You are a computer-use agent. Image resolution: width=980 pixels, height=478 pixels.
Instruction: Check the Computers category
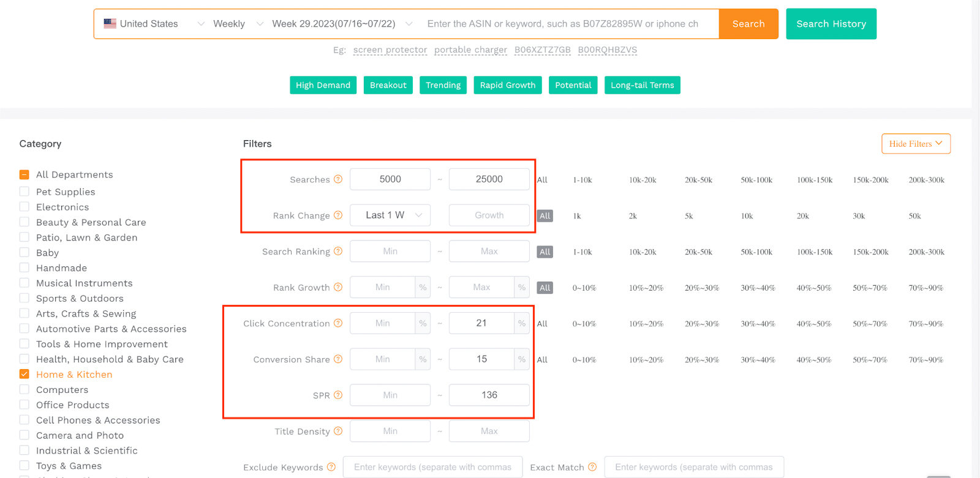[24, 389]
